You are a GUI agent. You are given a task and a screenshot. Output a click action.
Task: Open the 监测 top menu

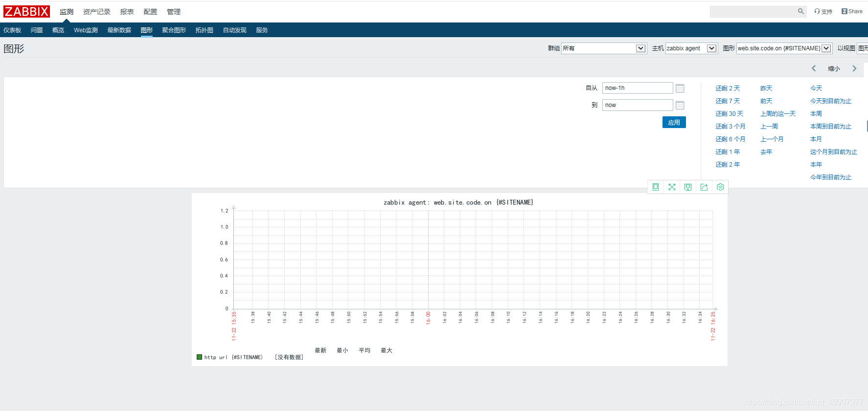click(67, 12)
